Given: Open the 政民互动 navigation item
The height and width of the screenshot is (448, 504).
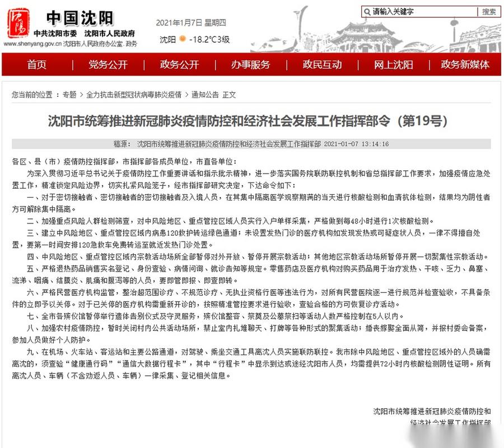Looking at the screenshot, I should click(x=322, y=64).
